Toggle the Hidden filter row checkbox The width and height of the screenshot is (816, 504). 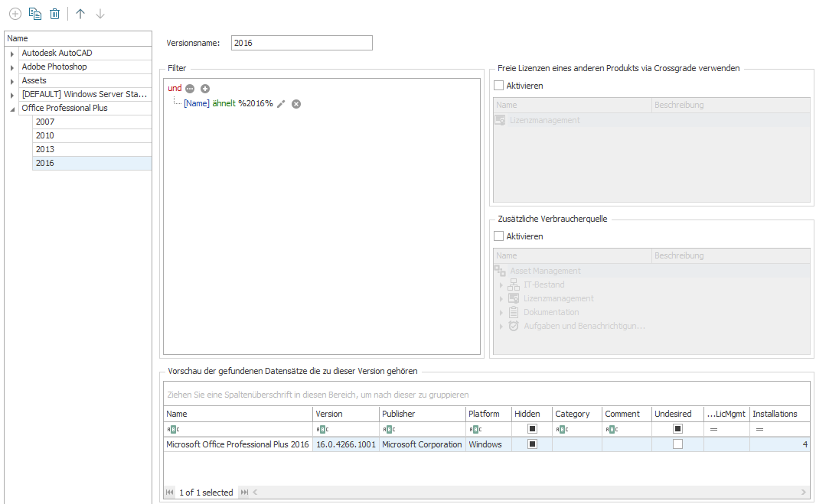coord(532,429)
